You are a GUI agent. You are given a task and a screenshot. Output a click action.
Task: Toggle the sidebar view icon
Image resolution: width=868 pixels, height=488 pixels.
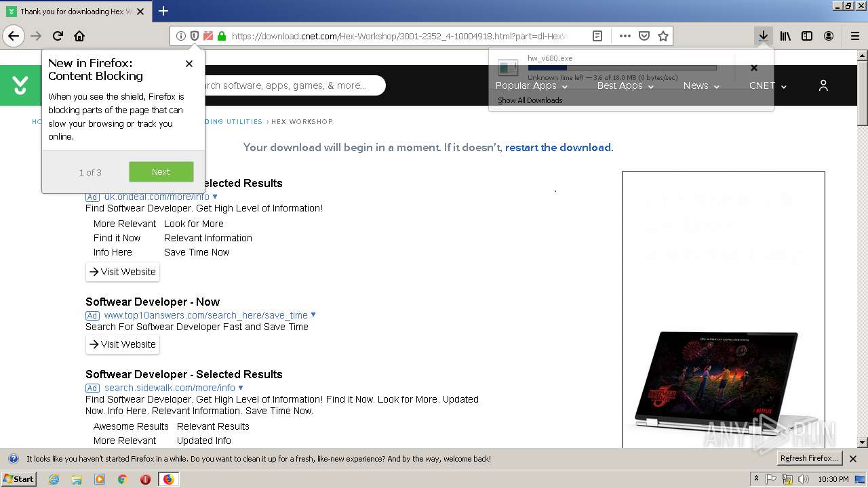[x=807, y=36]
